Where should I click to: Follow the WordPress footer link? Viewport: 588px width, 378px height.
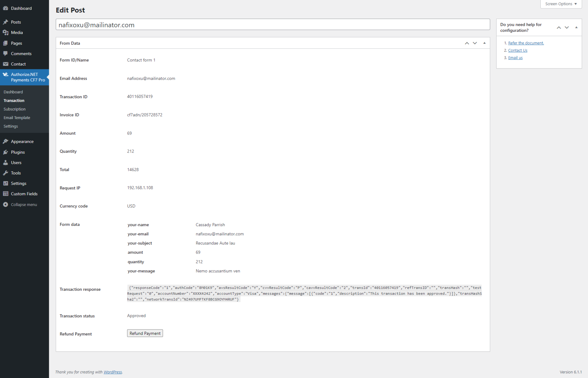[113, 372]
